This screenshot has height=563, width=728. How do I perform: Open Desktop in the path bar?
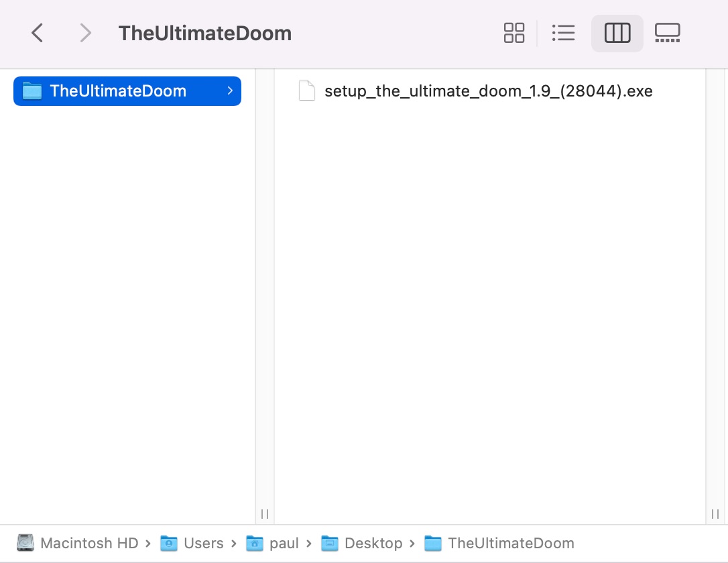373,543
